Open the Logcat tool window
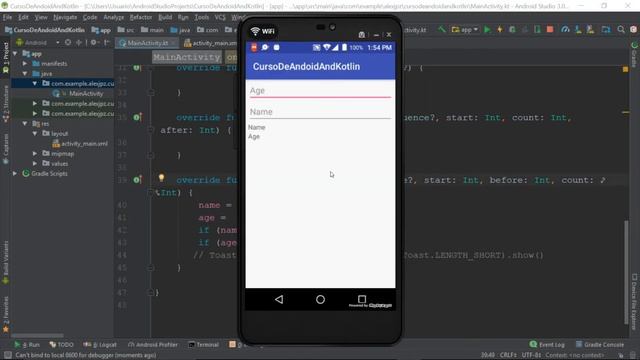640x360 pixels. point(100,345)
